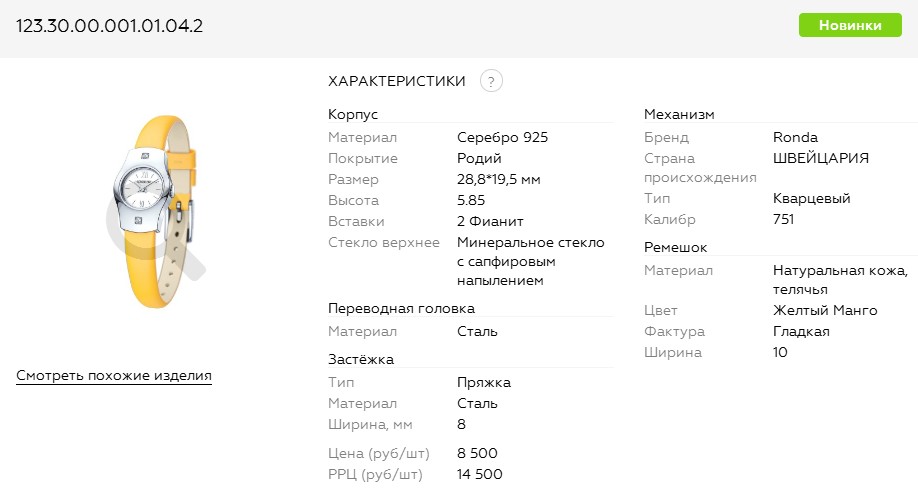This screenshot has height=504, width=918.
Task: Click the question mark help icon near ХАРАКТЕРИСТИКИ
Action: [x=491, y=82]
